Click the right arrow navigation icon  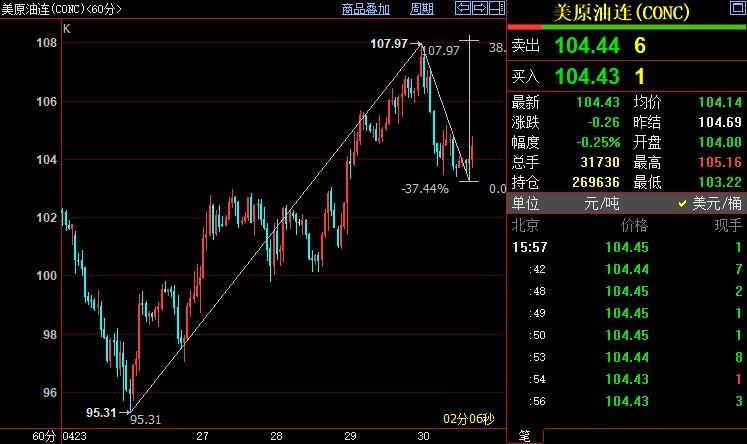pyautogui.click(x=479, y=8)
